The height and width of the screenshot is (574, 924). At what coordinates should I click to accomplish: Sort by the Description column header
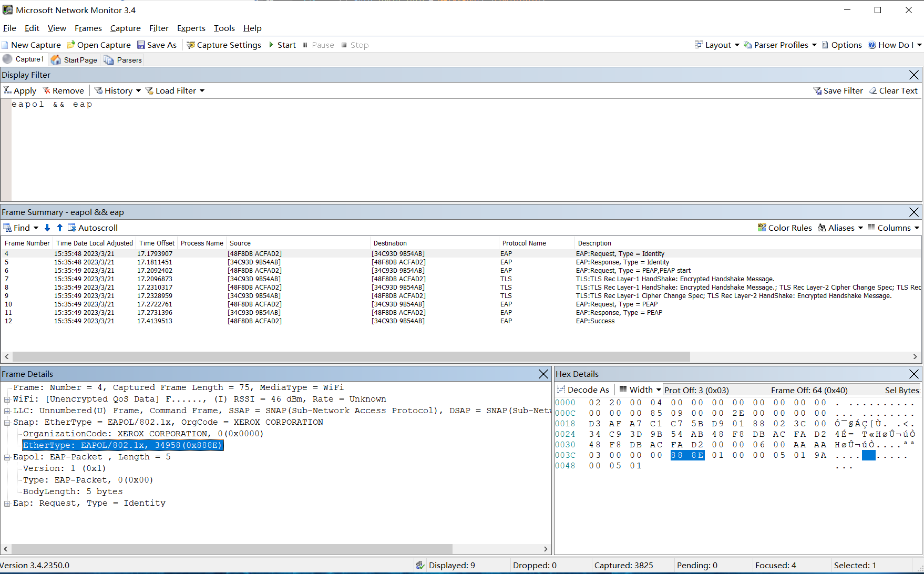pyautogui.click(x=748, y=243)
